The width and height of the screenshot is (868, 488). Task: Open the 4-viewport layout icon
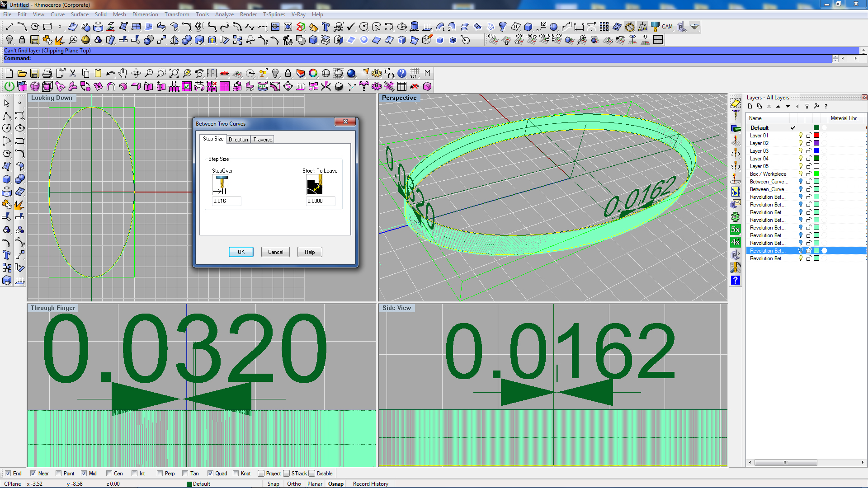click(212, 73)
